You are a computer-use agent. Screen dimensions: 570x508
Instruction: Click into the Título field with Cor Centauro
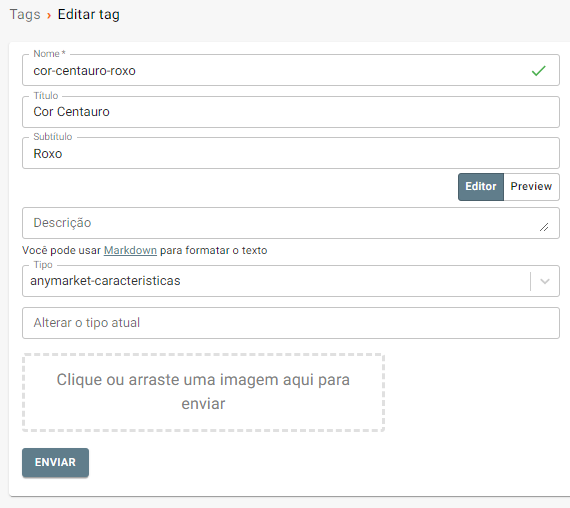point(290,112)
